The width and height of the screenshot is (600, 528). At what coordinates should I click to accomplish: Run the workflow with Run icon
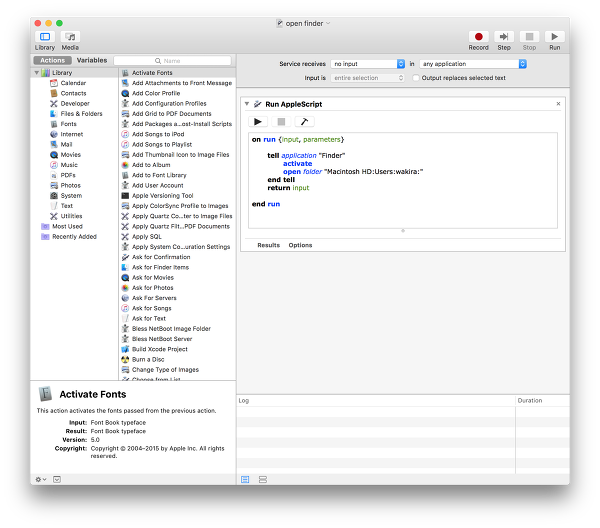pos(554,37)
